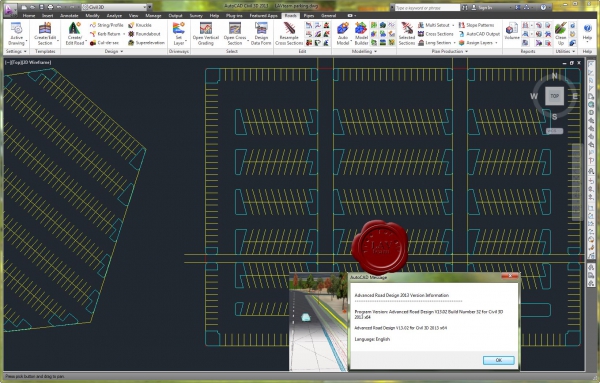This screenshot has width=600, height=383.
Task: Open the Long Sections plot tool
Action: click(434, 43)
